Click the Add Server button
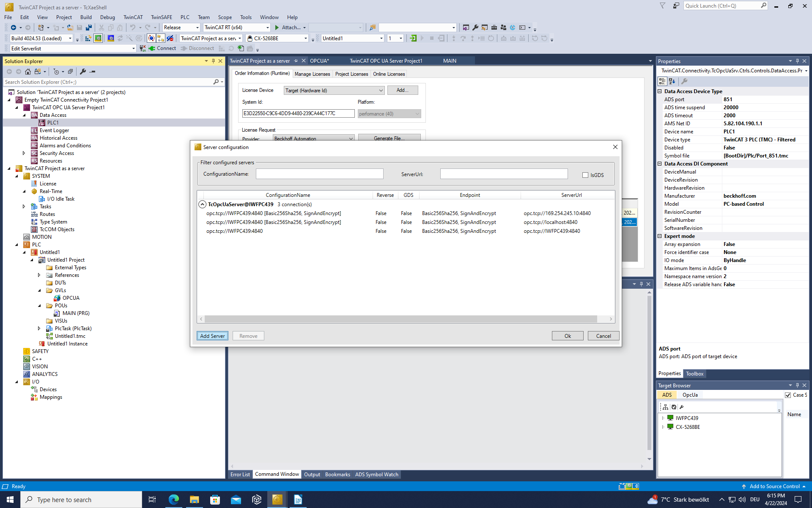Viewport: 812px width, 508px height. tap(212, 336)
